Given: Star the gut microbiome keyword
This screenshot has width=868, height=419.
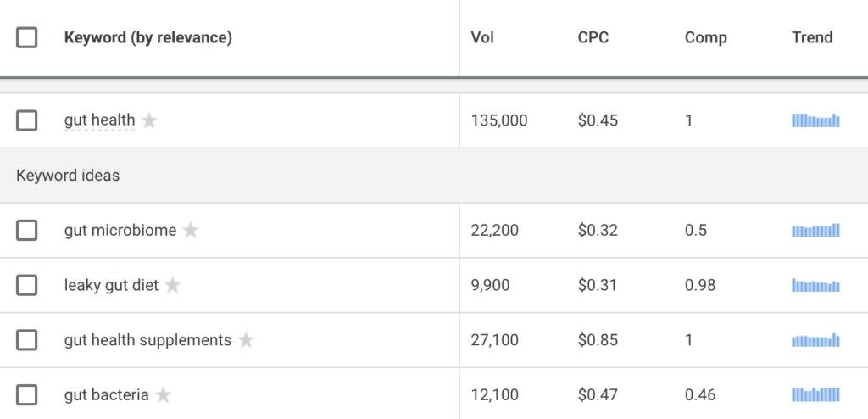Looking at the screenshot, I should pos(191,230).
